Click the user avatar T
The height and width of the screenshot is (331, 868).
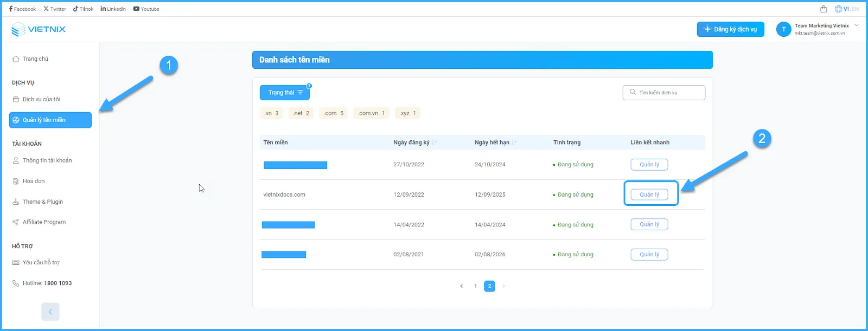click(783, 29)
